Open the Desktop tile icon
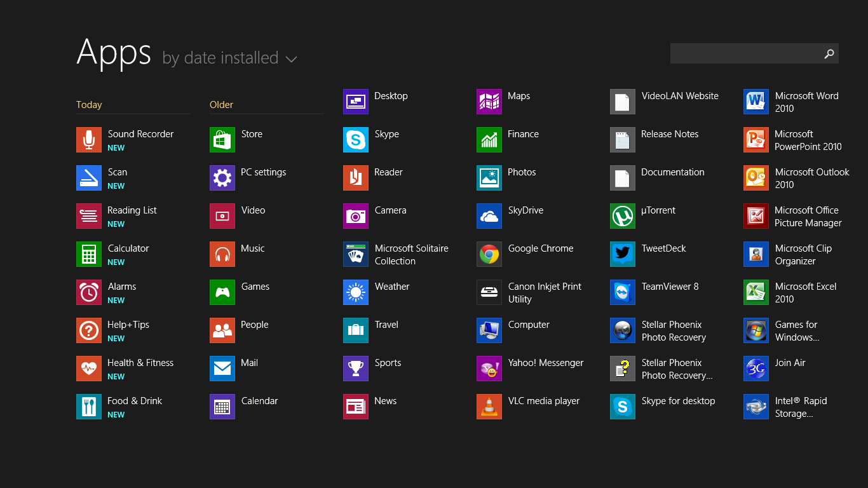This screenshot has width=868, height=488. [356, 102]
